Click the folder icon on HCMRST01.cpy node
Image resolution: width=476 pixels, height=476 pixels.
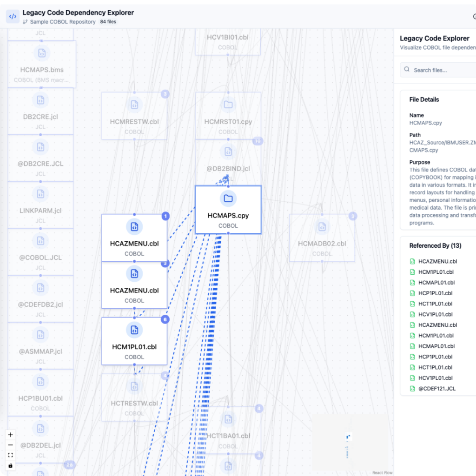coord(228,105)
